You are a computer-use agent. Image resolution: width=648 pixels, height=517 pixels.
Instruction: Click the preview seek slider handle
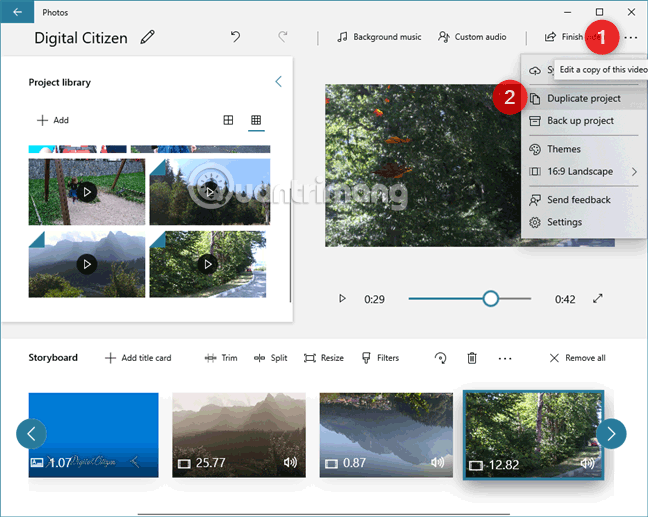pos(491,298)
